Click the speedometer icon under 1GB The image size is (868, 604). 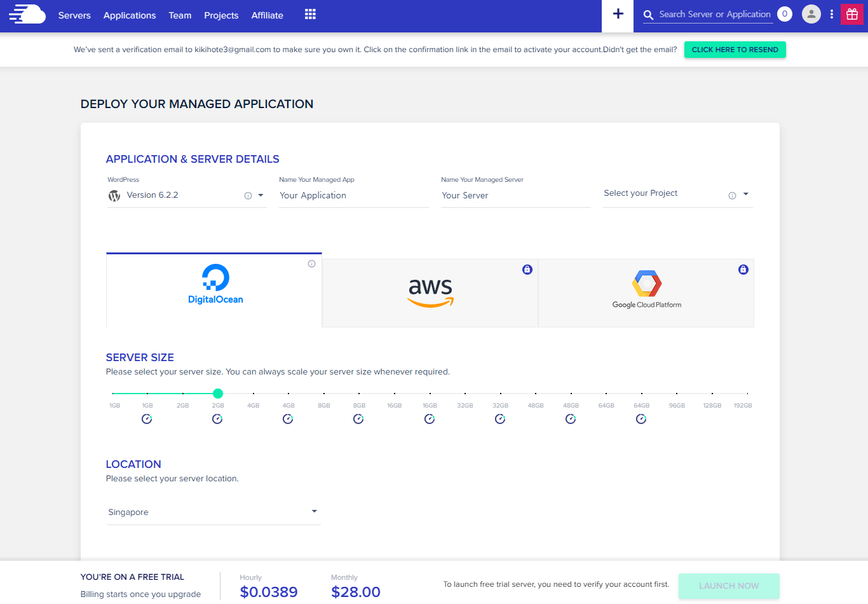click(147, 419)
